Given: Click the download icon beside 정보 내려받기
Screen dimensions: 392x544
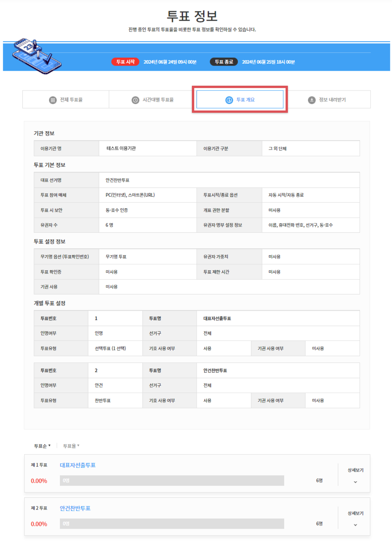Looking at the screenshot, I should pyautogui.click(x=312, y=100).
